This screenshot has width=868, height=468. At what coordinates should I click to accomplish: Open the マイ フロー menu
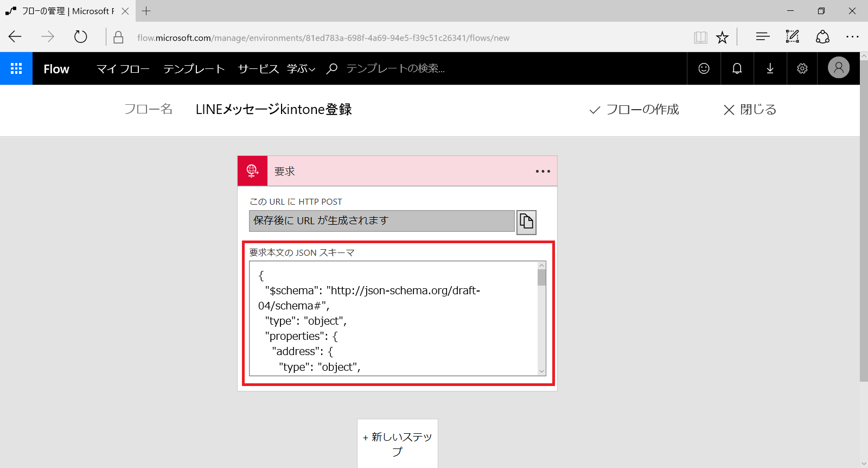[123, 69]
